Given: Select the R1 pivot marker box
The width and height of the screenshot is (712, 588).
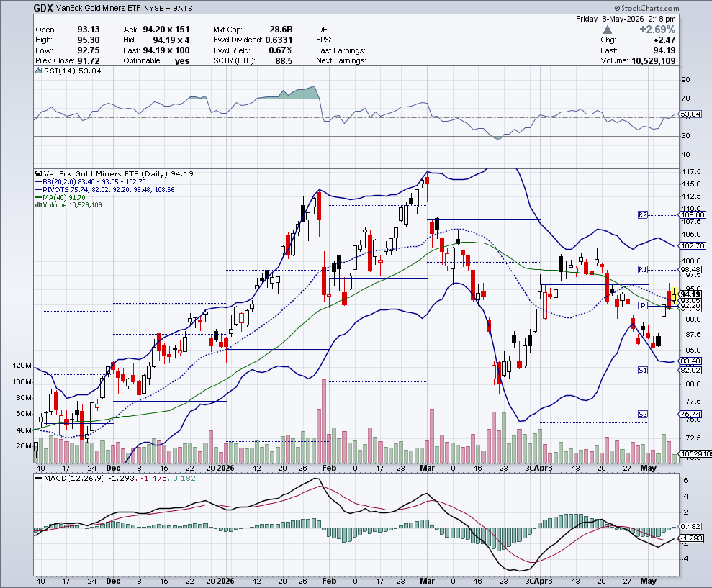Looking at the screenshot, I should point(642,270).
